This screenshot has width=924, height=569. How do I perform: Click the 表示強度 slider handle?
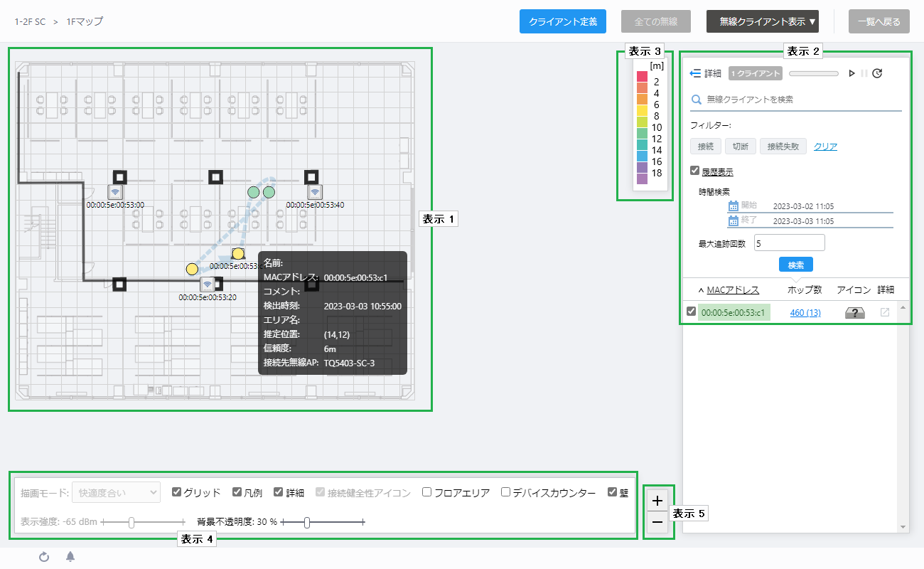click(131, 523)
